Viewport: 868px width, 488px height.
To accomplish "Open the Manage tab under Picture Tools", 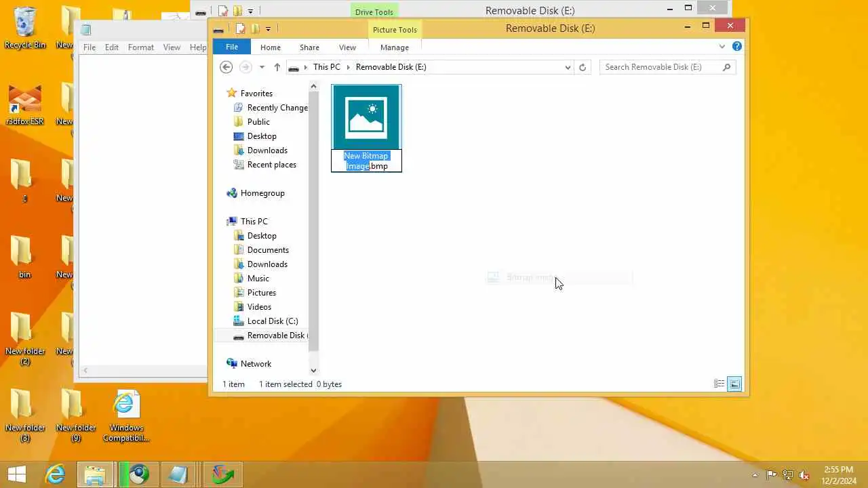I will click(x=395, y=47).
